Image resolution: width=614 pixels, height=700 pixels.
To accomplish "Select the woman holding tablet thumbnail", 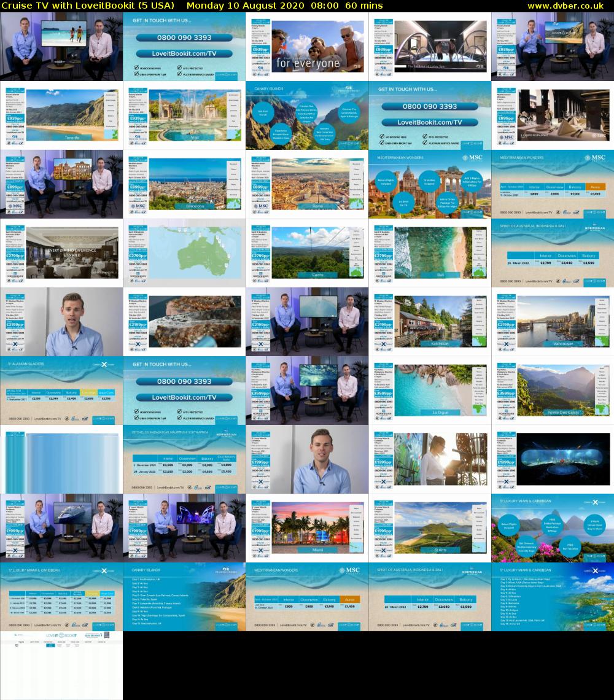I will coord(430,459).
